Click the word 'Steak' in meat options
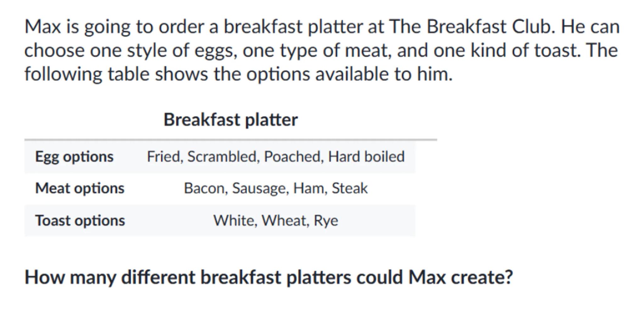Screen dimensions: 644x311 [x=350, y=188]
